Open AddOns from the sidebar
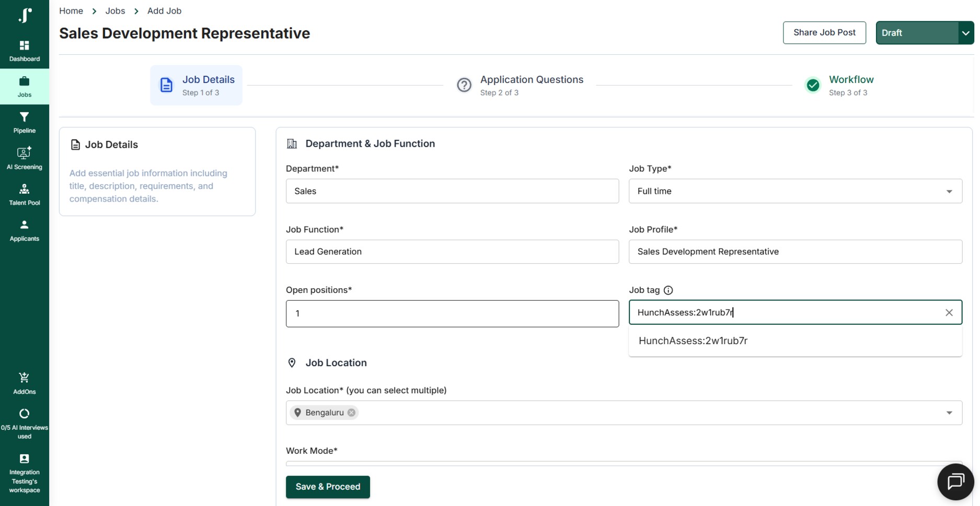Image resolution: width=980 pixels, height=506 pixels. pyautogui.click(x=25, y=383)
